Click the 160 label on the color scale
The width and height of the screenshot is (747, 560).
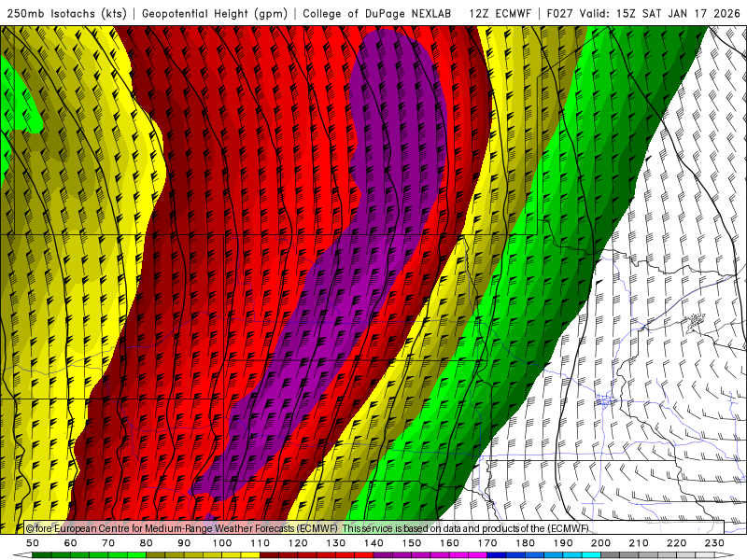449,543
